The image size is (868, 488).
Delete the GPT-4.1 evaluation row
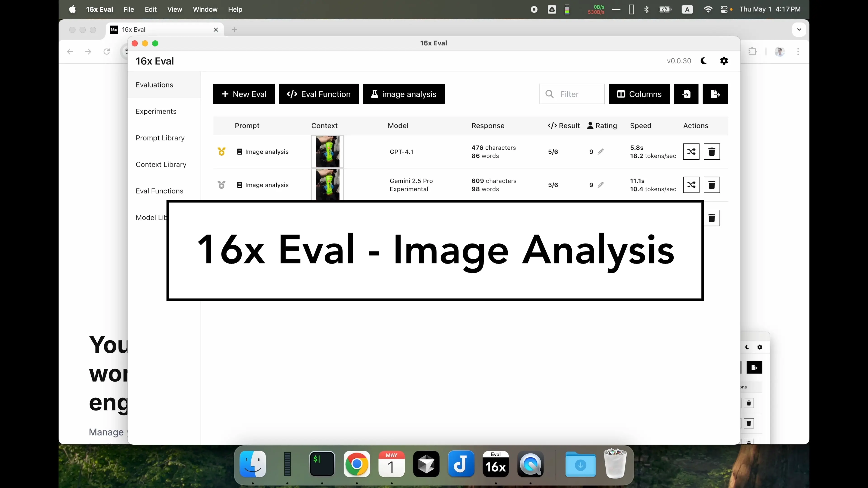click(712, 152)
